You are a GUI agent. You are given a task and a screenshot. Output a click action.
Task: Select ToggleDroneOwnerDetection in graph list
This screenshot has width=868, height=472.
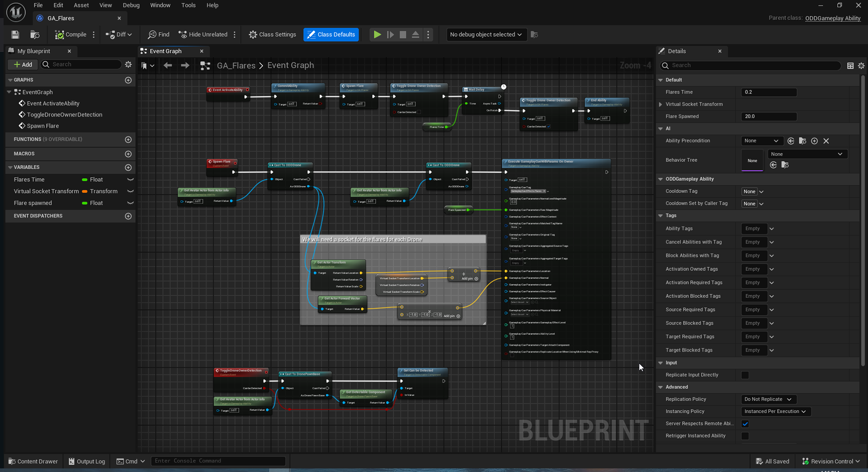[x=65, y=115]
